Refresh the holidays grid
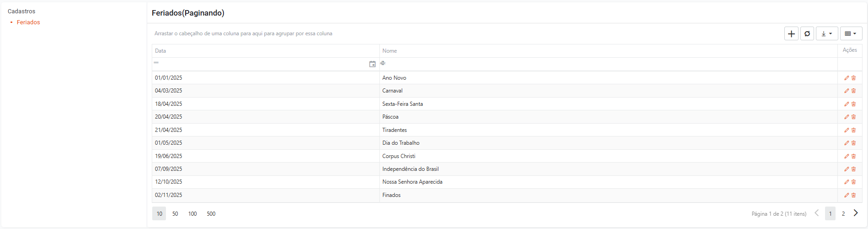The width and height of the screenshot is (868, 229). coord(807,33)
